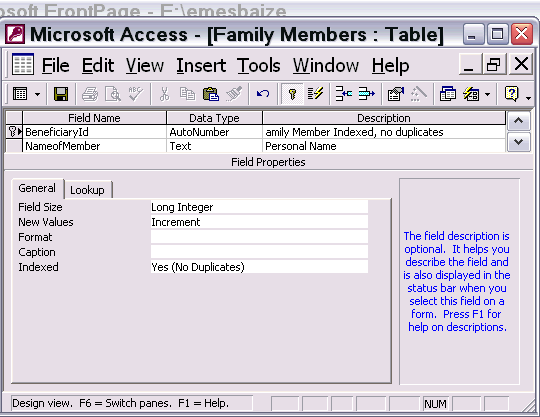This screenshot has width=540, height=417.
Task: Open the Properties toolbar icon
Action: (395, 94)
